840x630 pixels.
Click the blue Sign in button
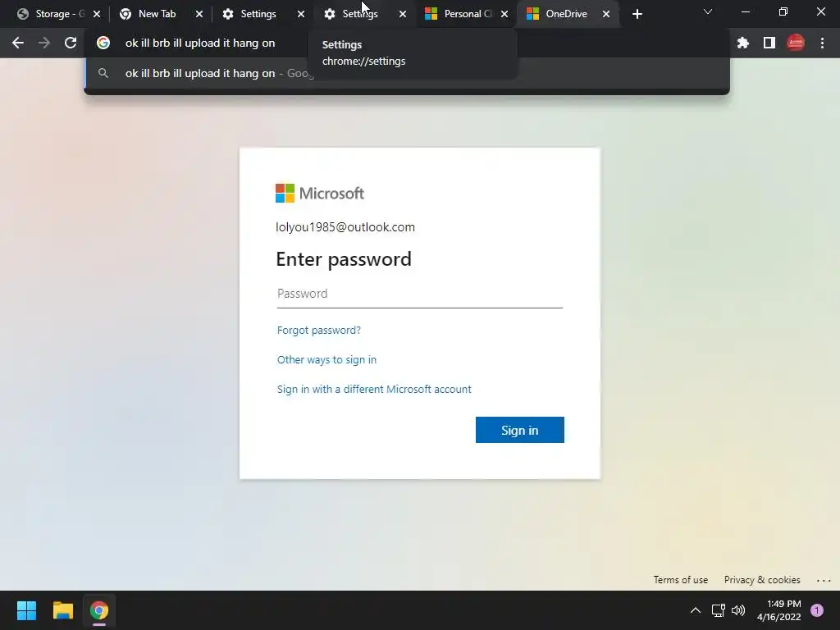coord(519,430)
